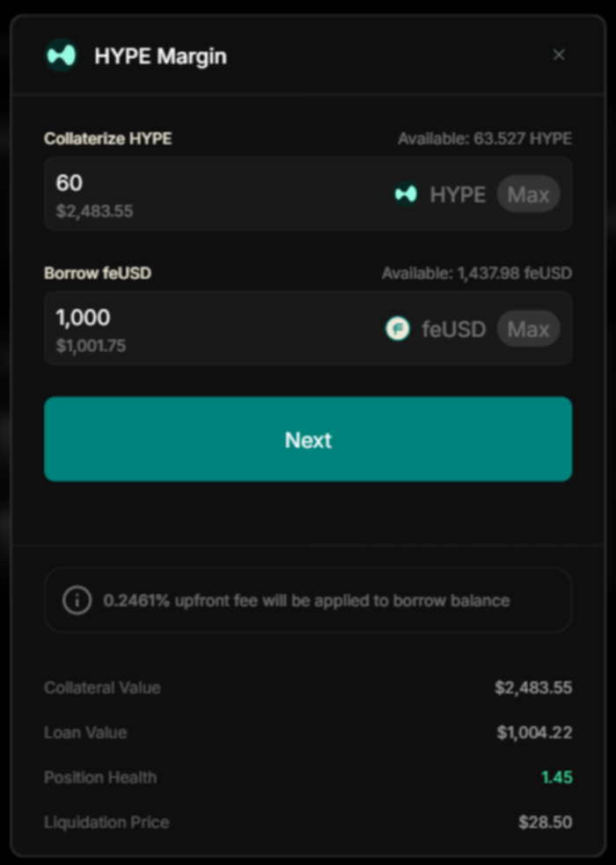Click the HYPE token label in collateral row

point(458,194)
